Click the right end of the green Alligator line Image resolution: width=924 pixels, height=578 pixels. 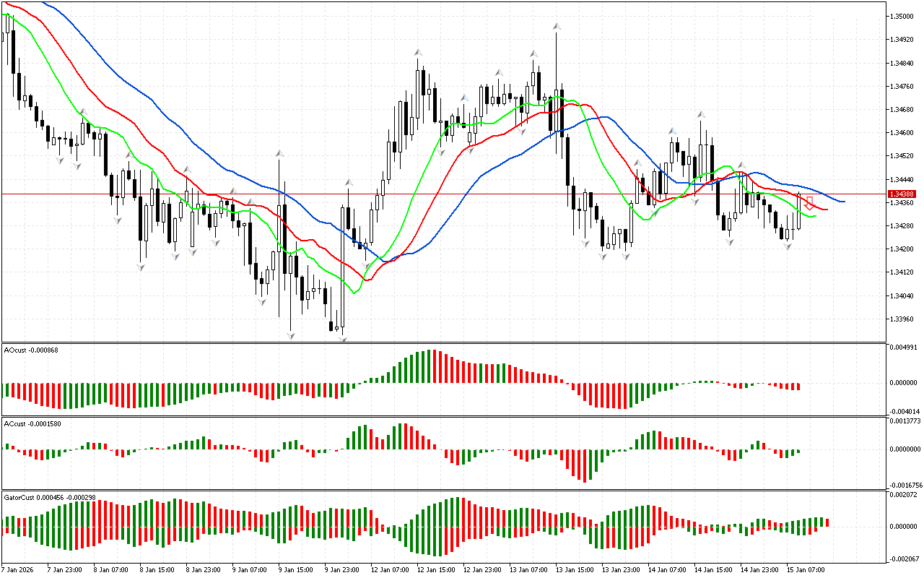click(x=815, y=215)
